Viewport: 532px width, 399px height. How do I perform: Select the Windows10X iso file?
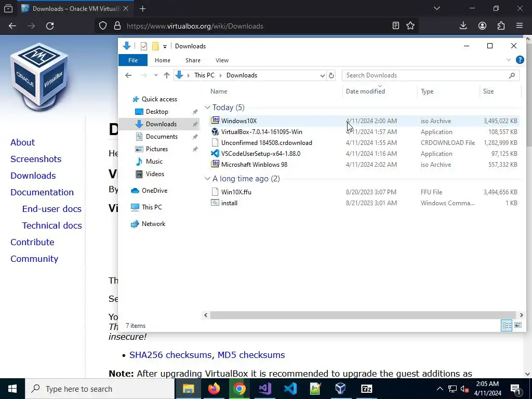tap(364, 121)
